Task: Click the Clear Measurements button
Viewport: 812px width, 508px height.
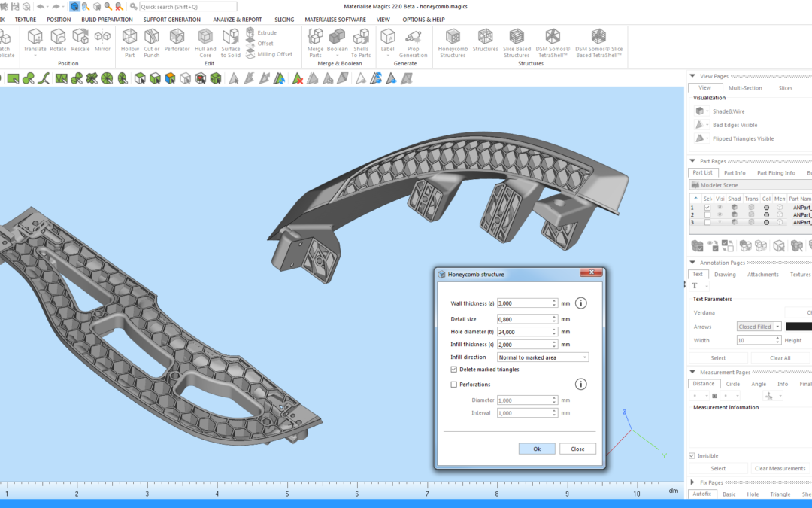Action: click(x=780, y=469)
